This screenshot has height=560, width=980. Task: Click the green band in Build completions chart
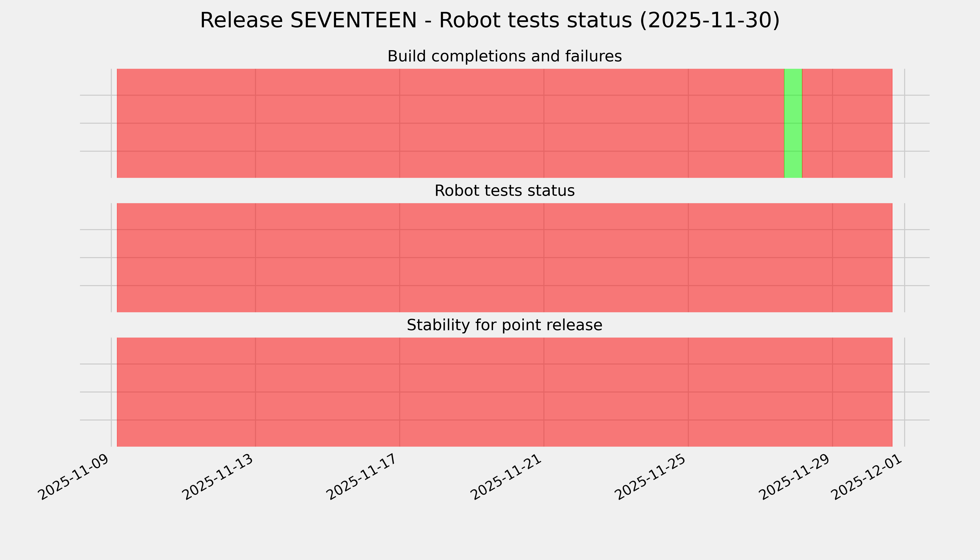[x=793, y=123]
